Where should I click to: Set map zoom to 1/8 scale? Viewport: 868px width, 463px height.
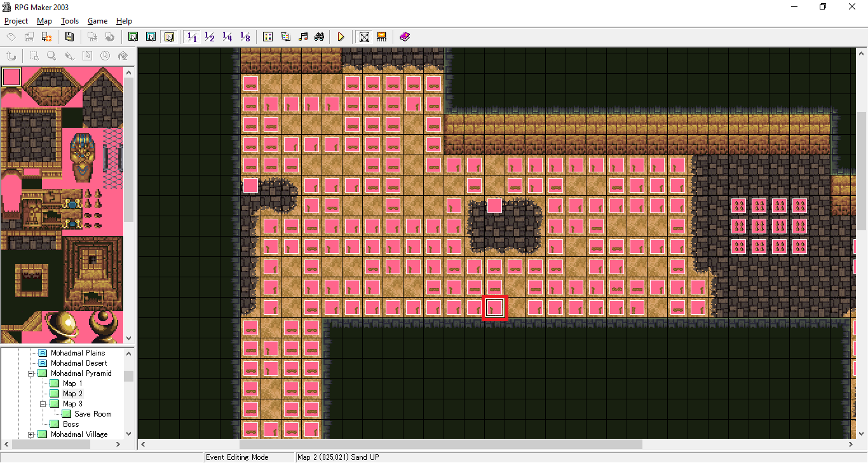245,37
